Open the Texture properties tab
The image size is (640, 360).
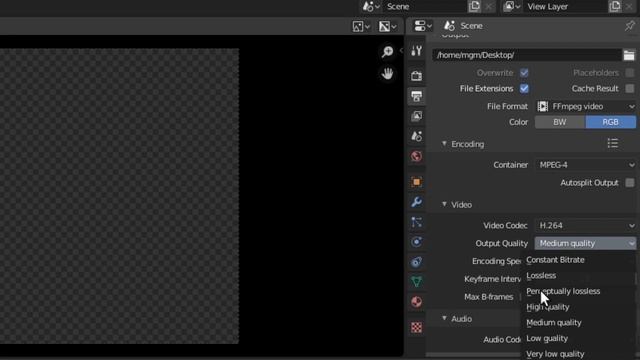click(x=416, y=327)
